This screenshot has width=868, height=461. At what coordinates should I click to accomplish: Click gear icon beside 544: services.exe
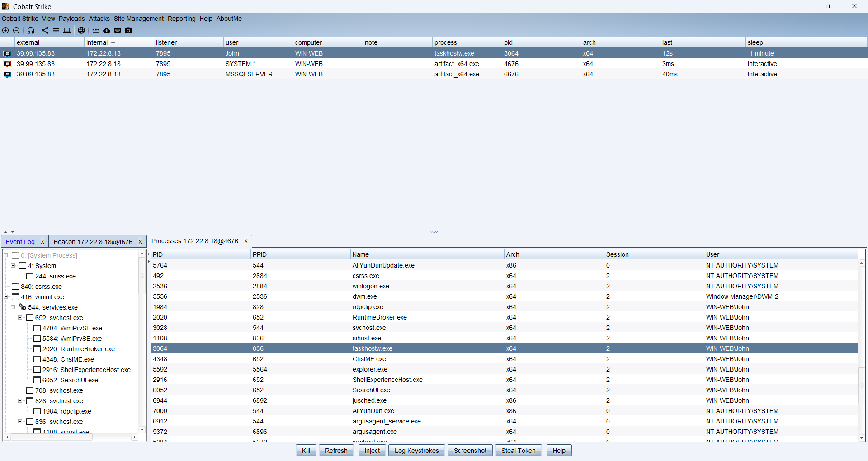pos(23,307)
